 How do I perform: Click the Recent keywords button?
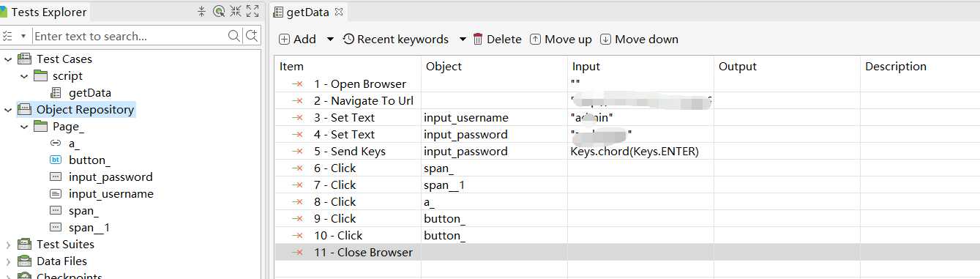pyautogui.click(x=396, y=39)
